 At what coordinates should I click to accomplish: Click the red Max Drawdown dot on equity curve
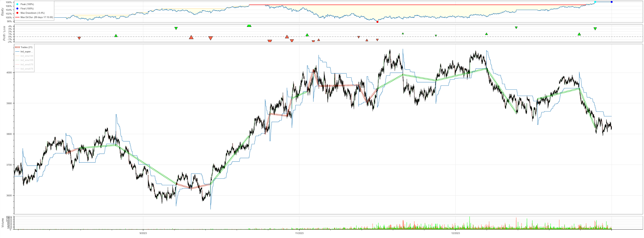click(x=377, y=22)
